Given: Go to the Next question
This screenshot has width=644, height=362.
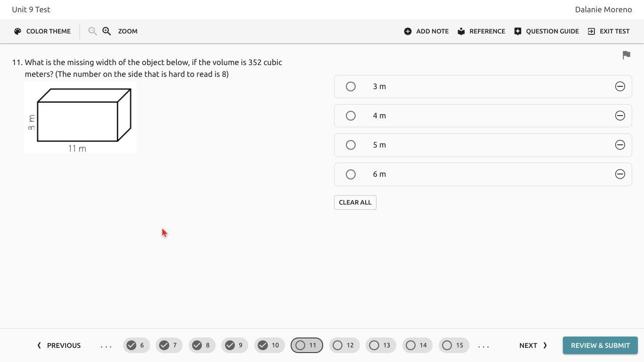Looking at the screenshot, I should point(533,346).
